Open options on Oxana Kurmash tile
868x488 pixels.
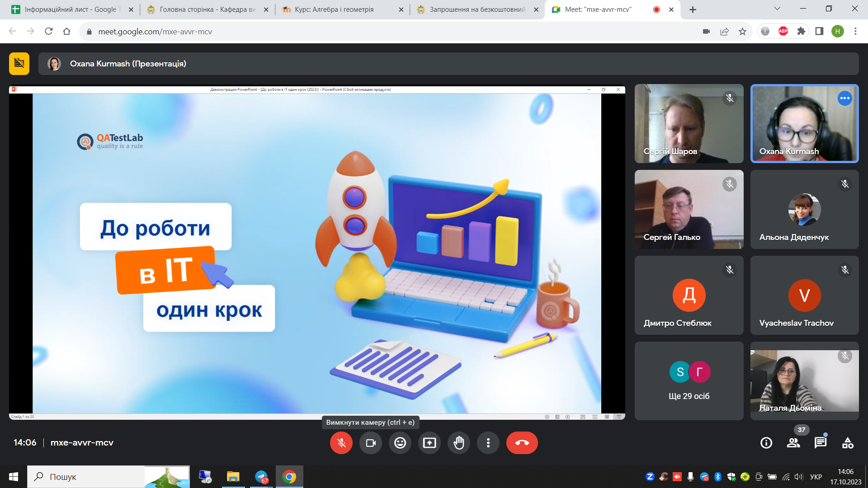[844, 98]
